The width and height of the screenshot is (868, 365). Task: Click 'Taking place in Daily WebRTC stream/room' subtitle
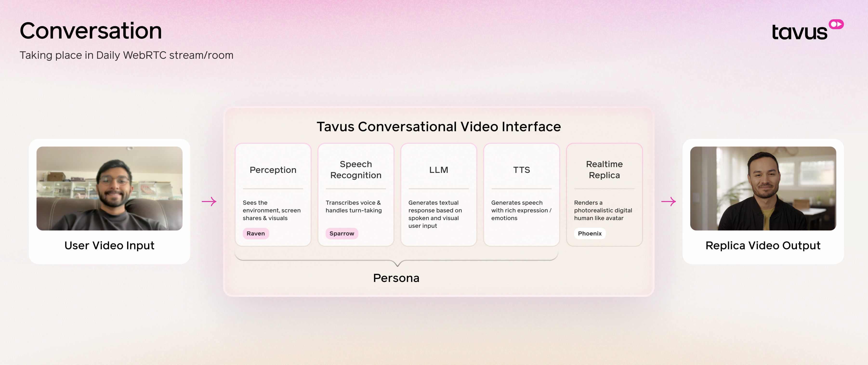click(x=126, y=55)
